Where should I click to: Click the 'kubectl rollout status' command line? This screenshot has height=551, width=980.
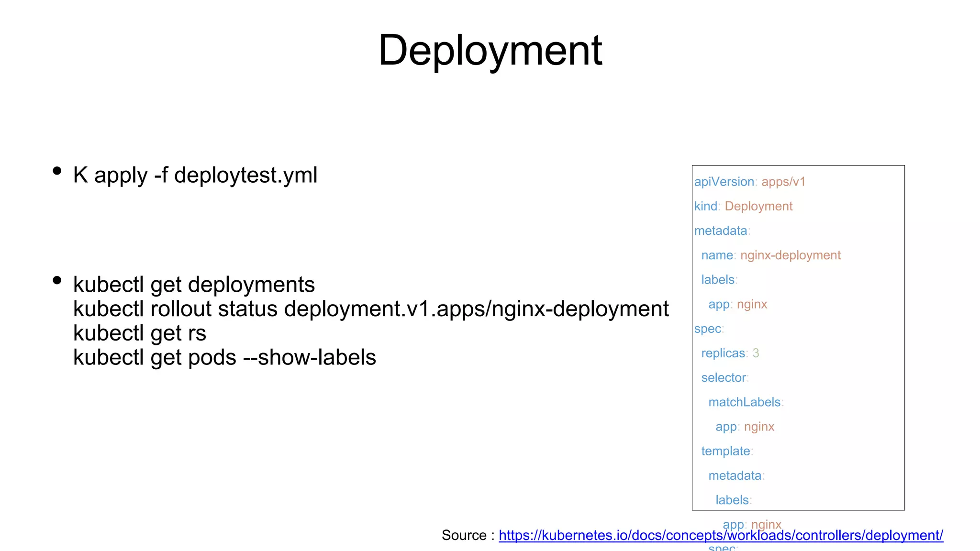point(371,309)
